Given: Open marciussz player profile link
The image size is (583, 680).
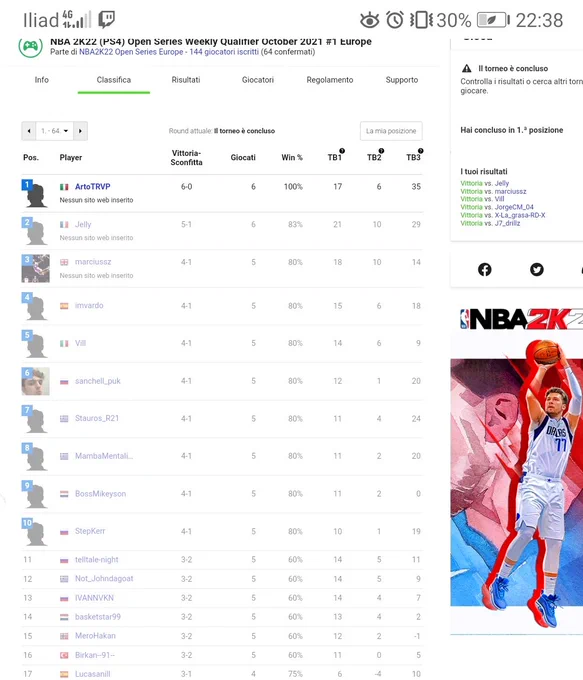Looking at the screenshot, I should pos(93,262).
